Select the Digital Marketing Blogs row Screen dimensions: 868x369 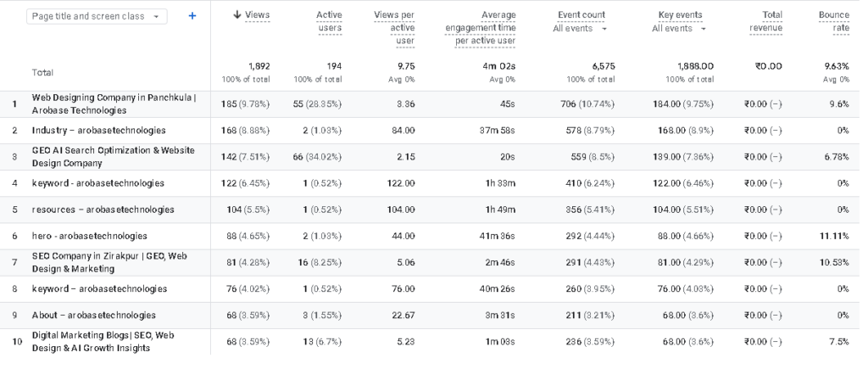434,342
